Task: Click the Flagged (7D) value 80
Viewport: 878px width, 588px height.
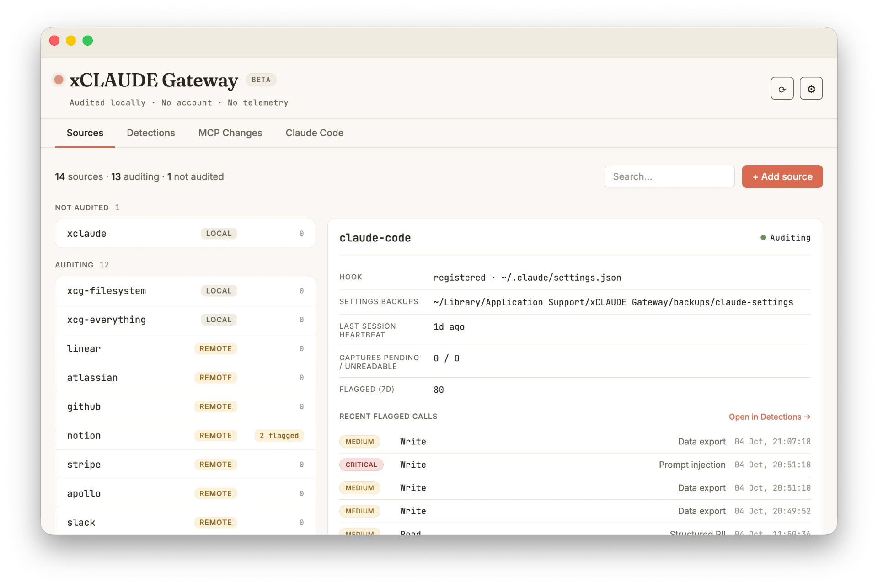Action: coord(439,390)
